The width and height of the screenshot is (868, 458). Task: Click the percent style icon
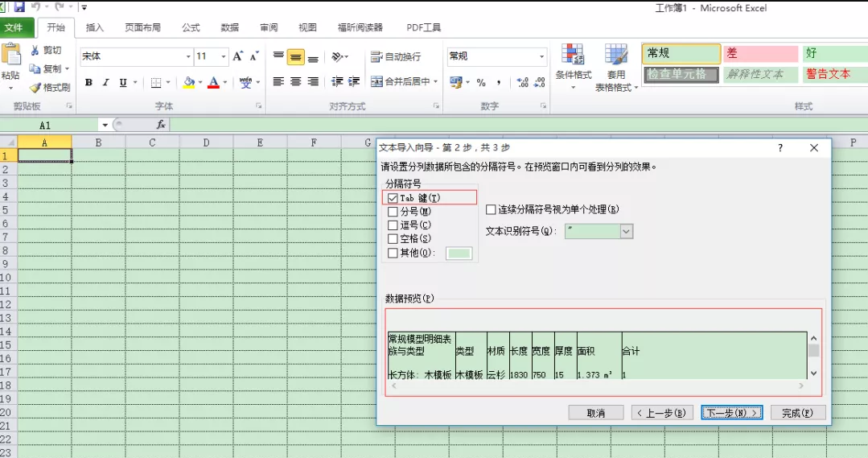[x=481, y=83]
